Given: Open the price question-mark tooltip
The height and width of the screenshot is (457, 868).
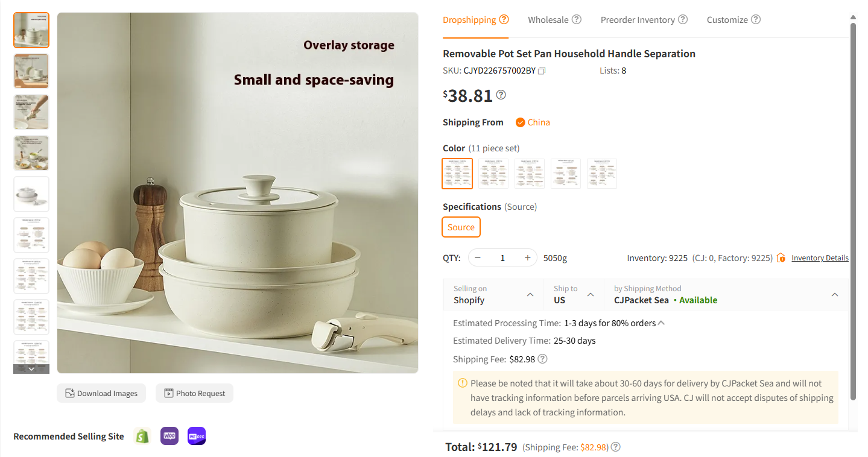Looking at the screenshot, I should 501,95.
